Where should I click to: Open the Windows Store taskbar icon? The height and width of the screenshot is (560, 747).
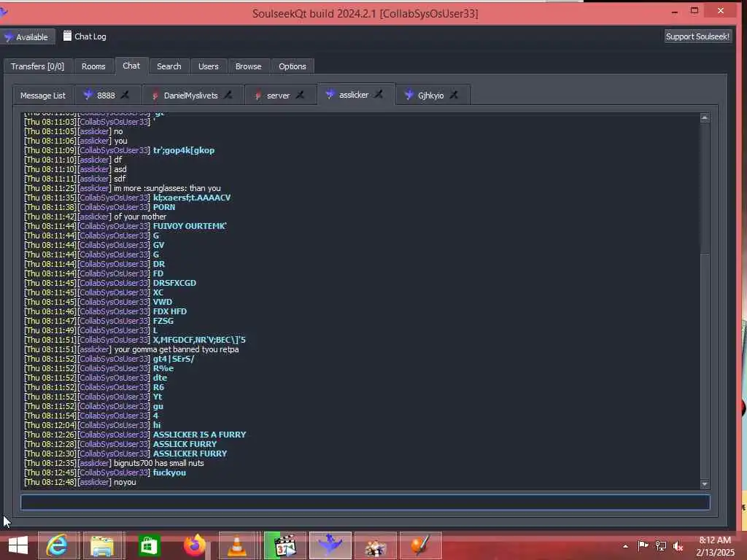[149, 545]
